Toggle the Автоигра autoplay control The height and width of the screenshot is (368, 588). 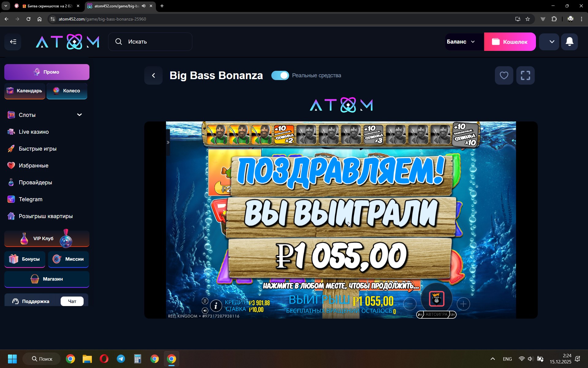[x=436, y=315]
